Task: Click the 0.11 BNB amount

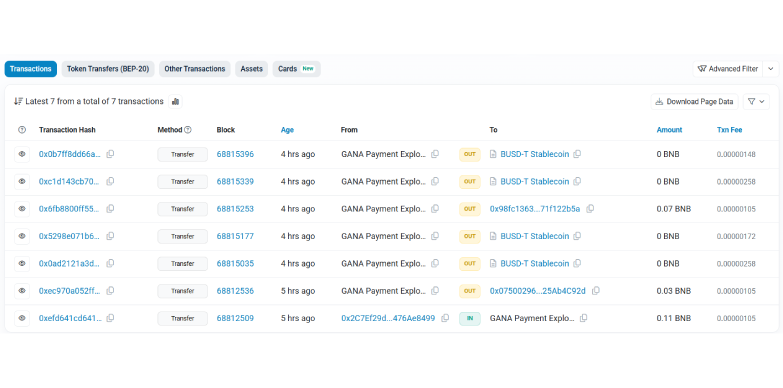Action: click(x=674, y=318)
